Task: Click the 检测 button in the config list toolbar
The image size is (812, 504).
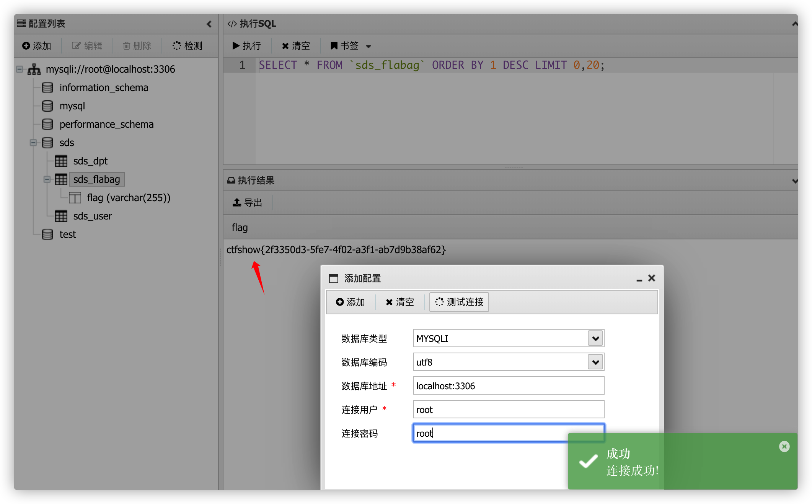Action: (x=188, y=46)
